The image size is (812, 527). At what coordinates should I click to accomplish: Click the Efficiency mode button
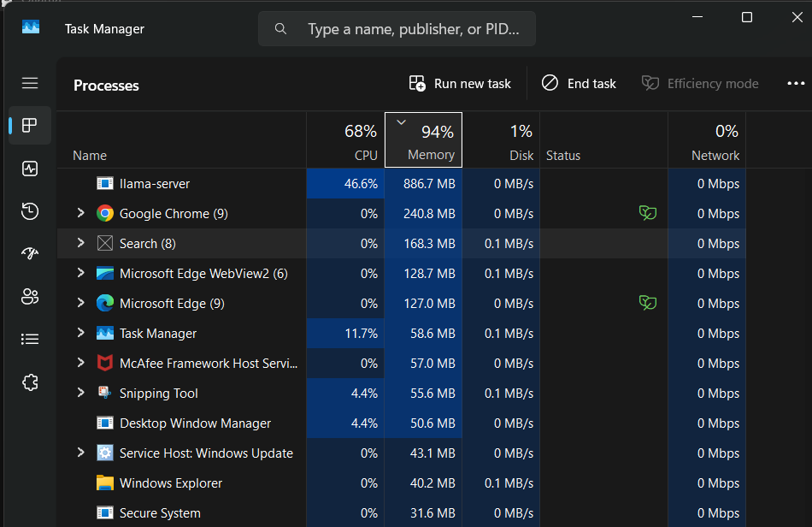[x=700, y=84]
